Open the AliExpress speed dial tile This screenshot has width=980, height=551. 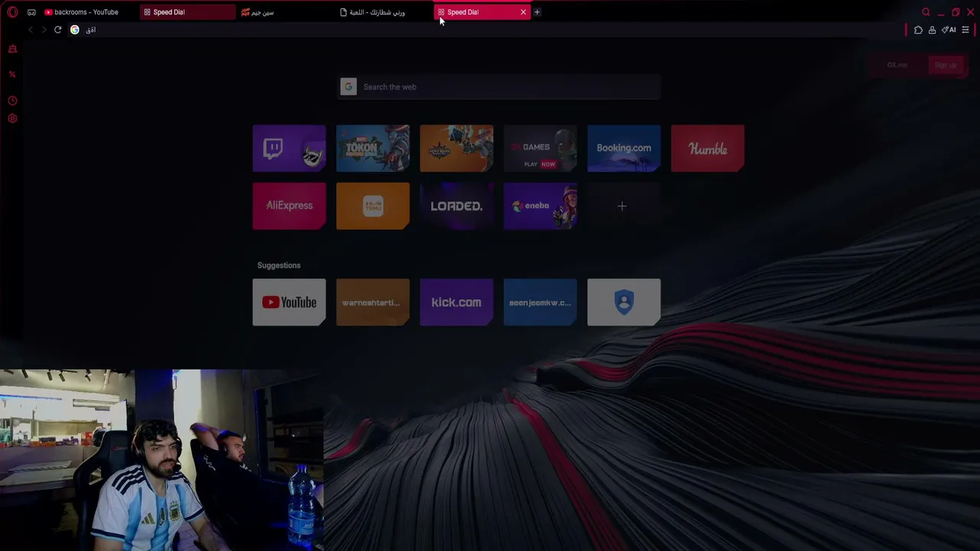pyautogui.click(x=289, y=206)
